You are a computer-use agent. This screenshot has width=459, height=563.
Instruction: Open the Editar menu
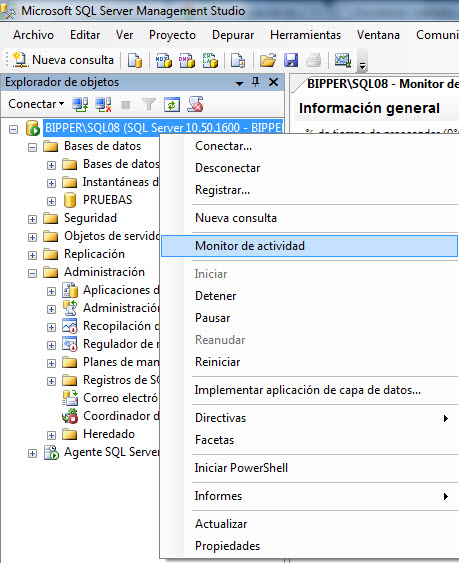85,35
